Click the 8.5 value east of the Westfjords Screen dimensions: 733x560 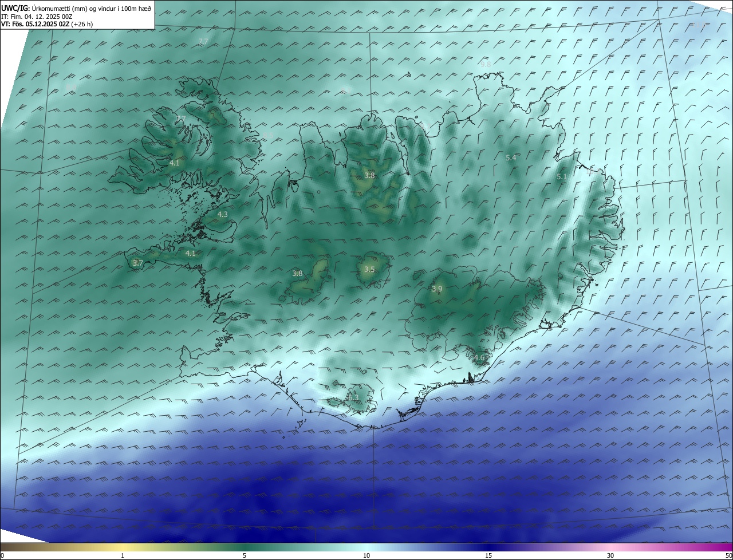tap(268, 136)
